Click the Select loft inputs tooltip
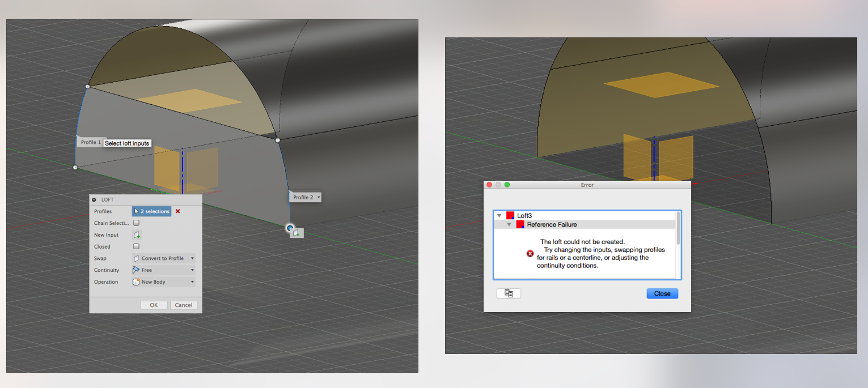 (127, 143)
